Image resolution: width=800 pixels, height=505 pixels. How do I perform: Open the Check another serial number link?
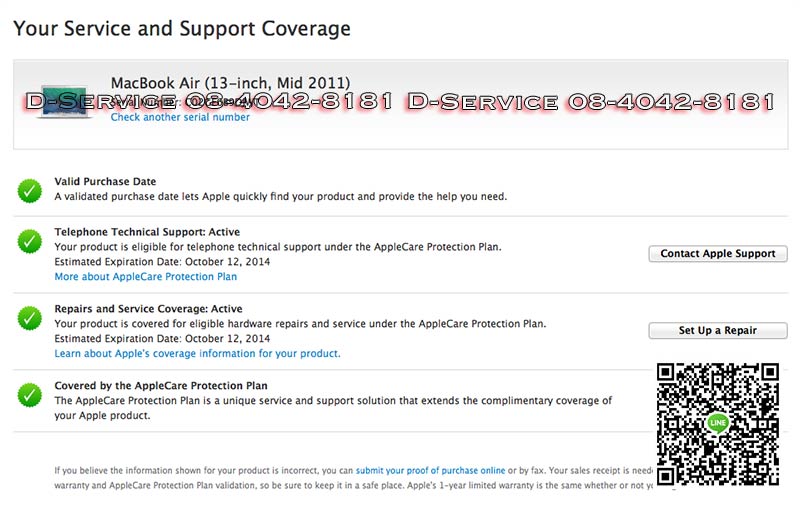(180, 117)
